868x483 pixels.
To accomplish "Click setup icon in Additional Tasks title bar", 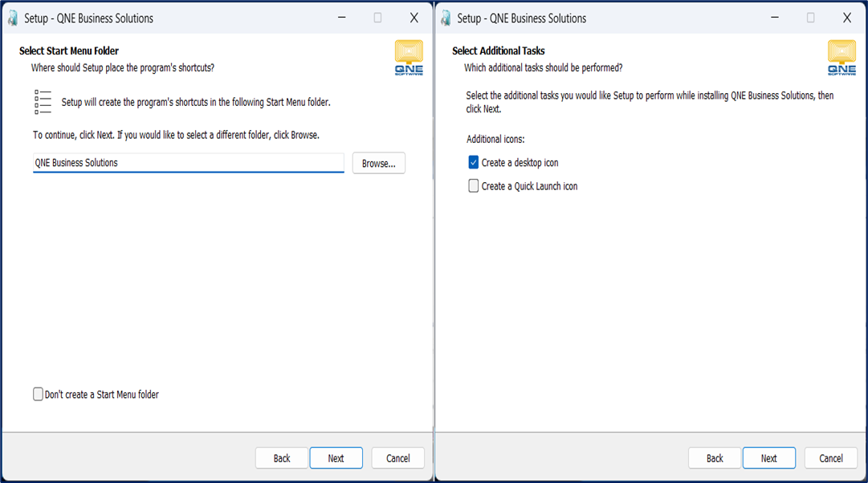I will 446,18.
